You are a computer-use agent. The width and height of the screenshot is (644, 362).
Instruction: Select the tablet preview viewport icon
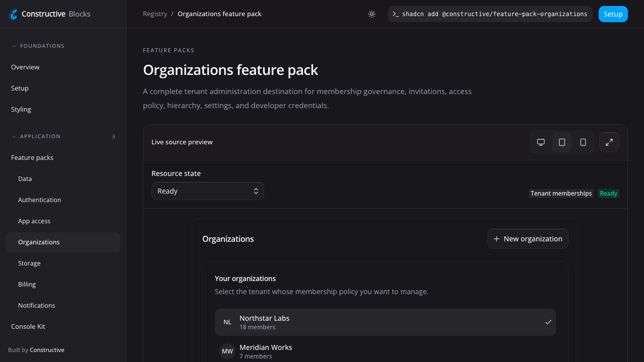point(562,142)
